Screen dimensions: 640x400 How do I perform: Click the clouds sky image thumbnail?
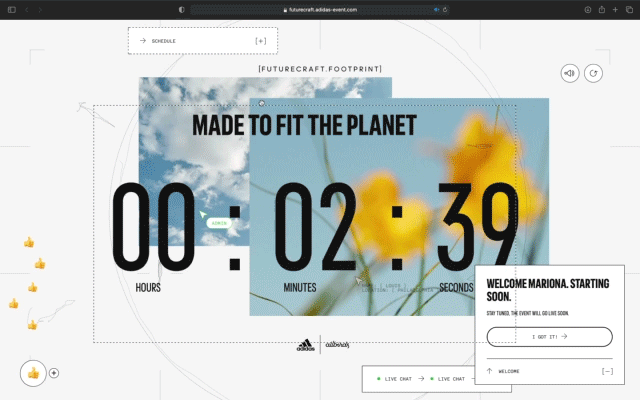[194, 161]
